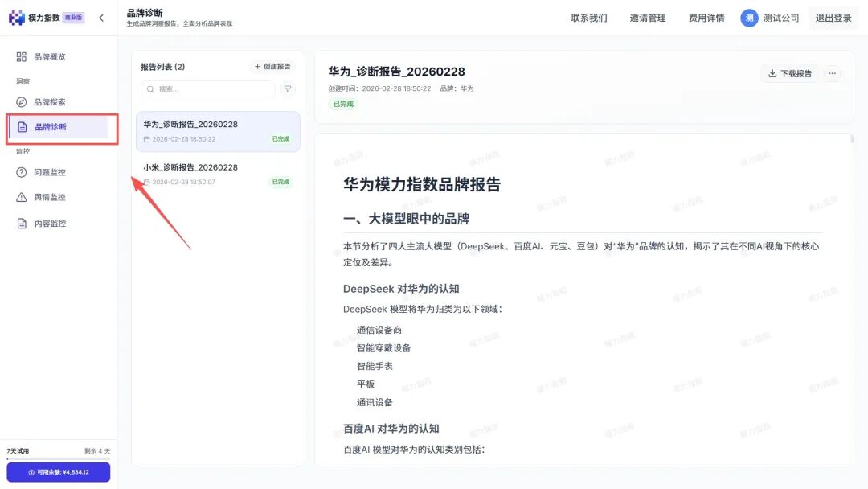Click the 创建时间 2026-02-28 18:50:22 text
868x489 pixels.
pos(379,88)
